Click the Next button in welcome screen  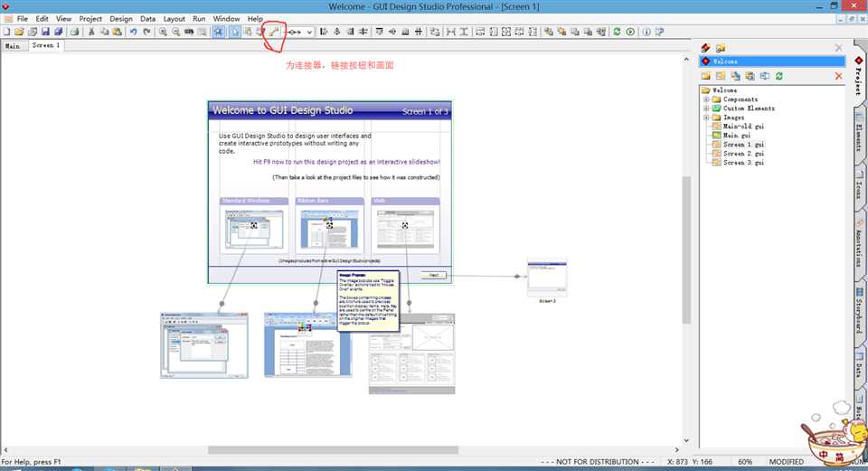click(x=433, y=275)
